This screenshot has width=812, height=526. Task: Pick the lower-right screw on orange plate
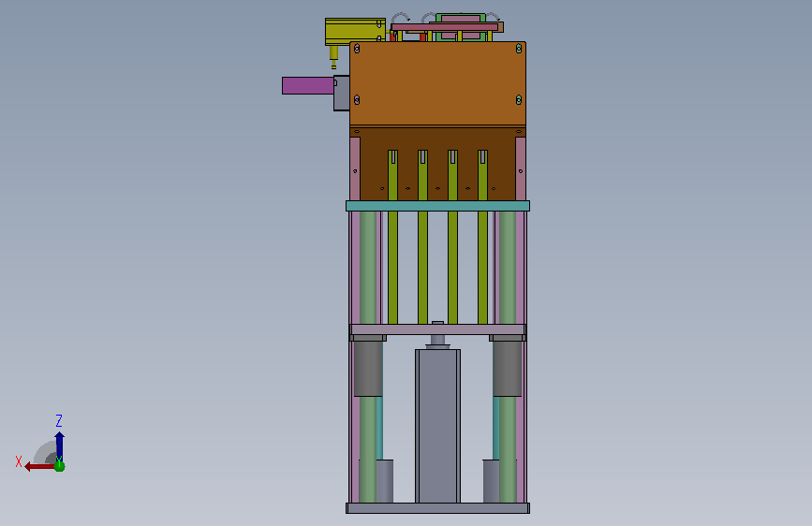click(x=519, y=100)
